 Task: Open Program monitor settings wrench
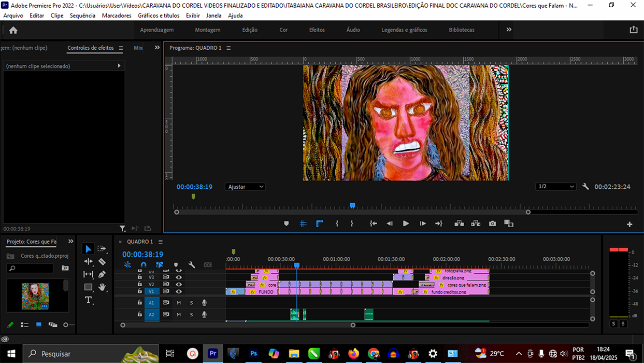(585, 187)
